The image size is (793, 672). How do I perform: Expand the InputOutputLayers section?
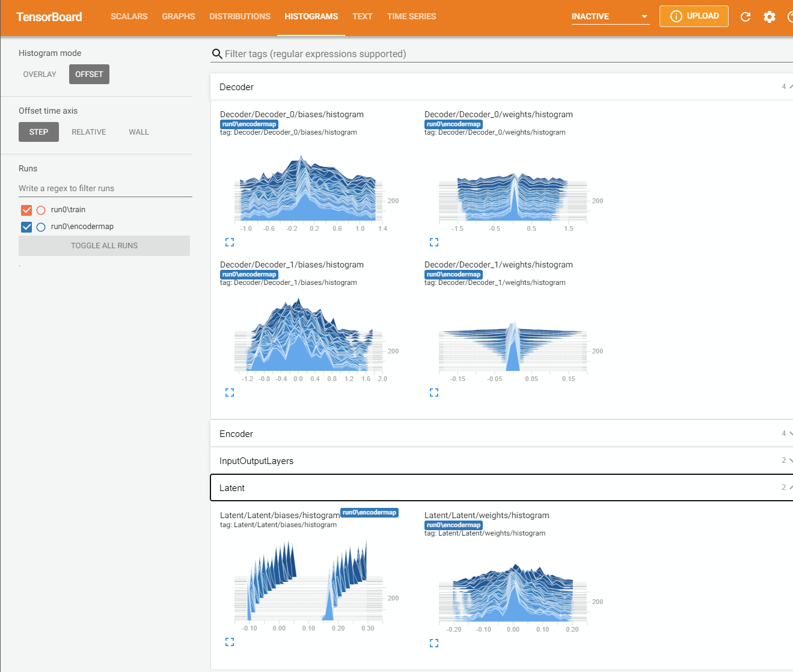[x=501, y=461]
